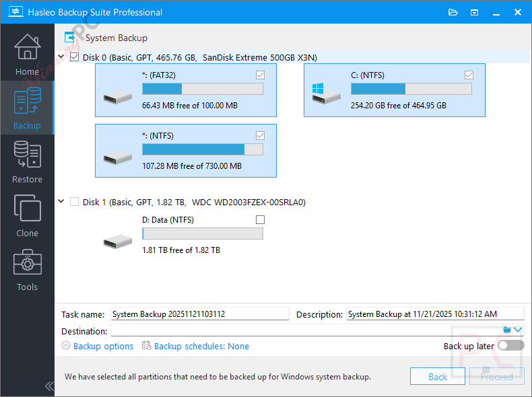Click the 'System Backup' page title
Image resolution: width=532 pixels, height=397 pixels.
[x=117, y=38]
